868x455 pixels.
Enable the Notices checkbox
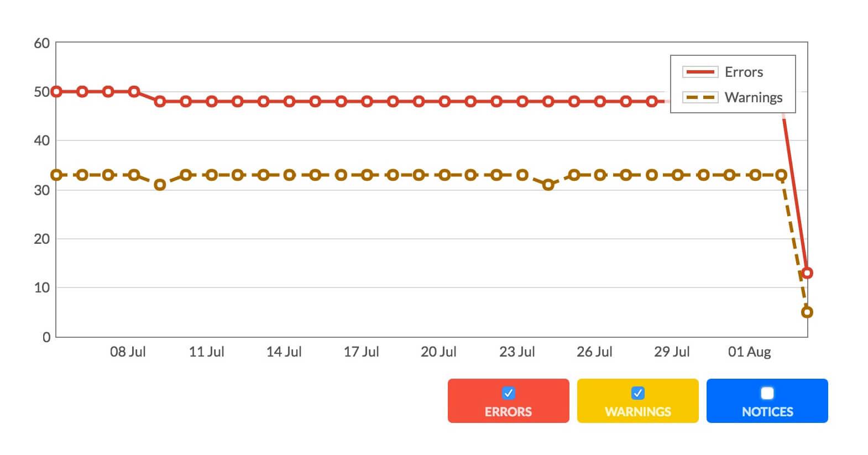click(x=767, y=393)
